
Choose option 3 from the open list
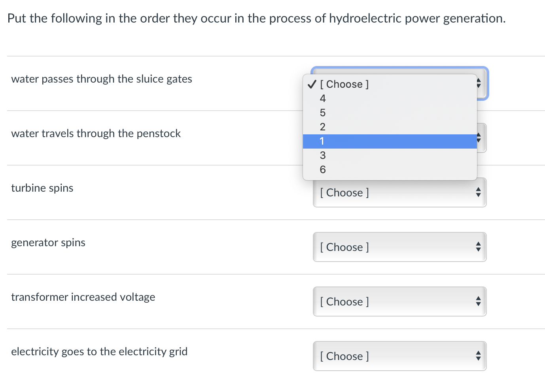coord(323,155)
